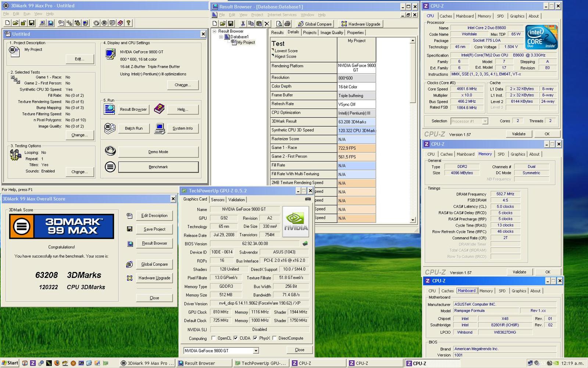Toggle OpenCL checkbox in GPU-Z

point(213,338)
